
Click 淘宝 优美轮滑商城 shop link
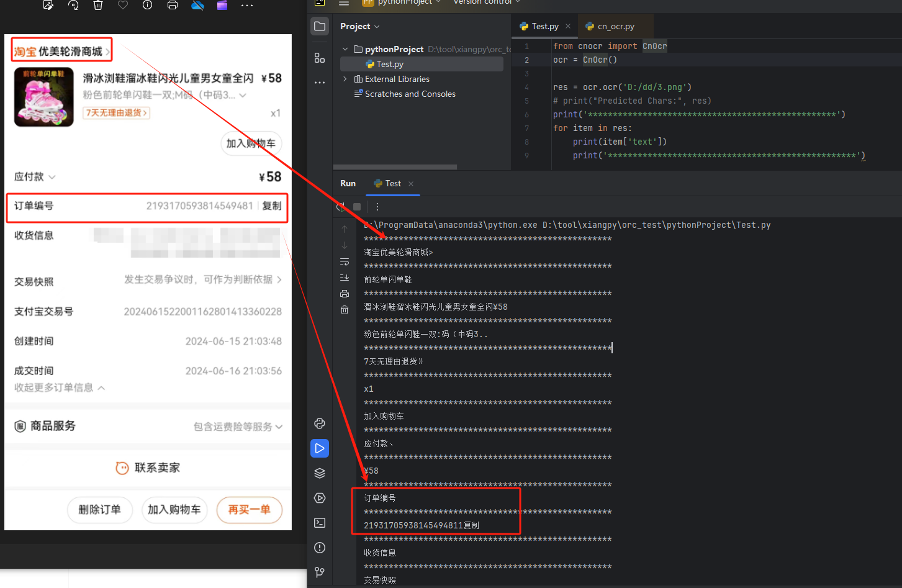(x=61, y=51)
